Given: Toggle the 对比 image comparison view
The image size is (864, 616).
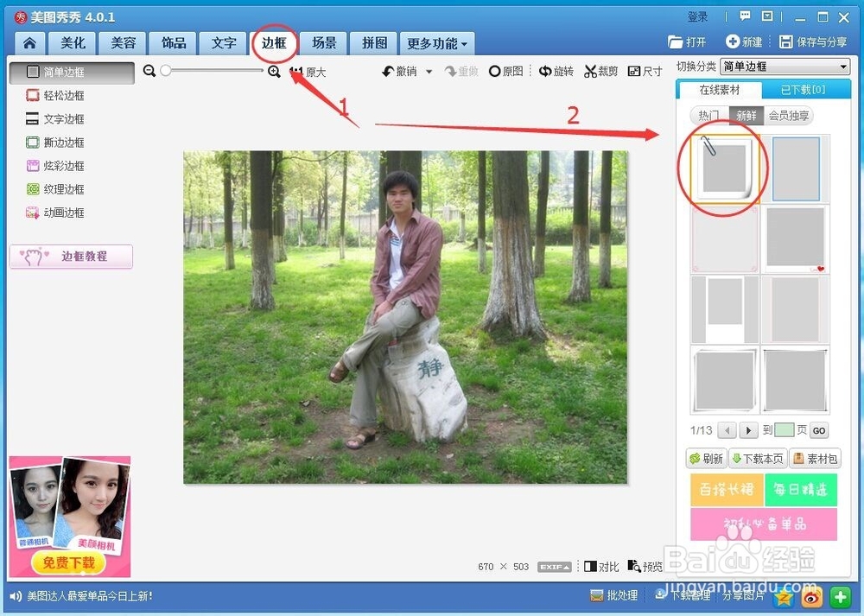Looking at the screenshot, I should 600,567.
